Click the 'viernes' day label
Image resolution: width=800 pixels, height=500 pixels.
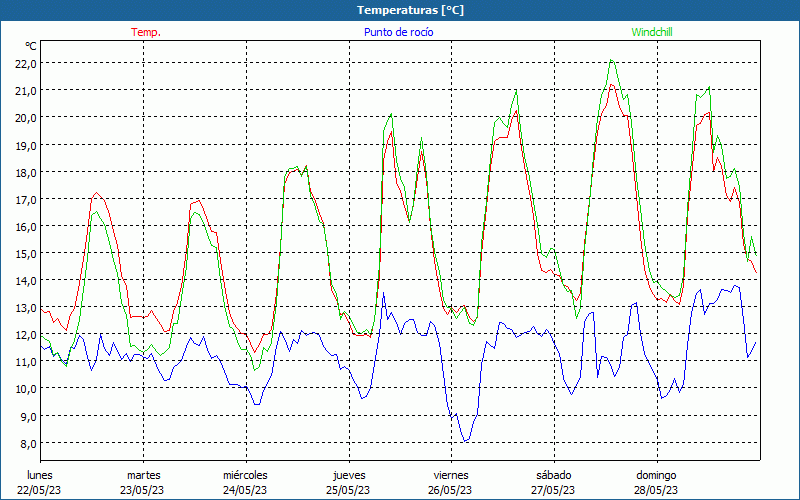pyautogui.click(x=451, y=475)
